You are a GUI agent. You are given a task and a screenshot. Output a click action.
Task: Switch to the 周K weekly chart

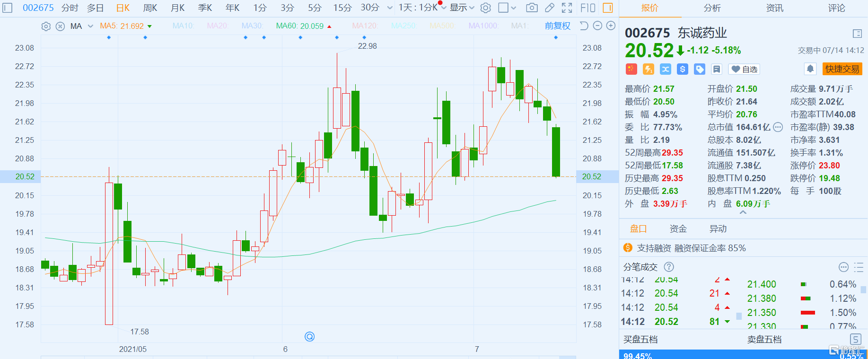click(x=150, y=8)
